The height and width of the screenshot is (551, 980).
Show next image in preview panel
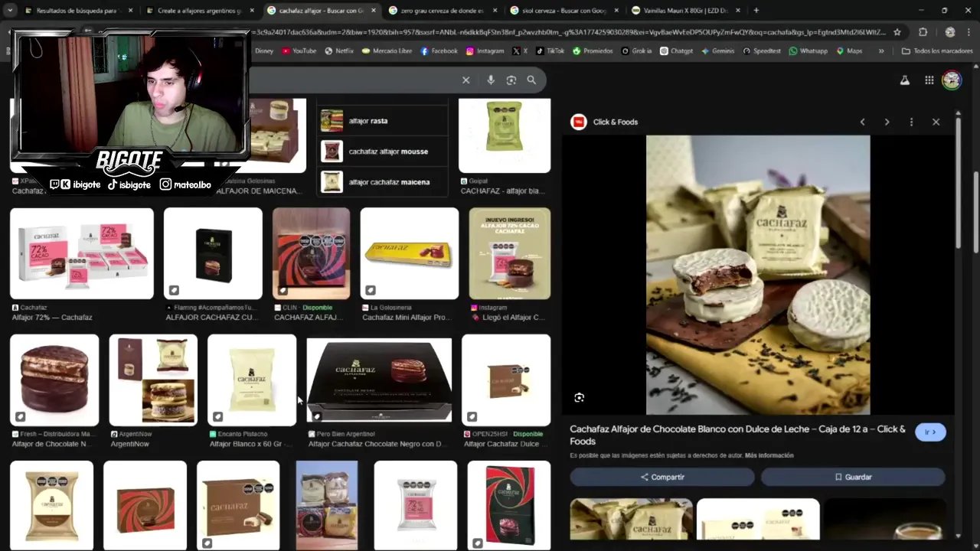click(x=887, y=122)
